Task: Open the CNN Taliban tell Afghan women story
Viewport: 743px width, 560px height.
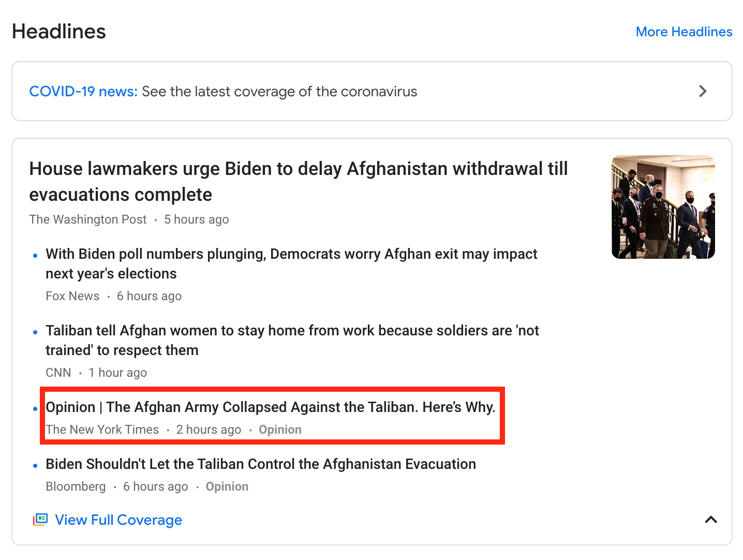Action: (292, 340)
